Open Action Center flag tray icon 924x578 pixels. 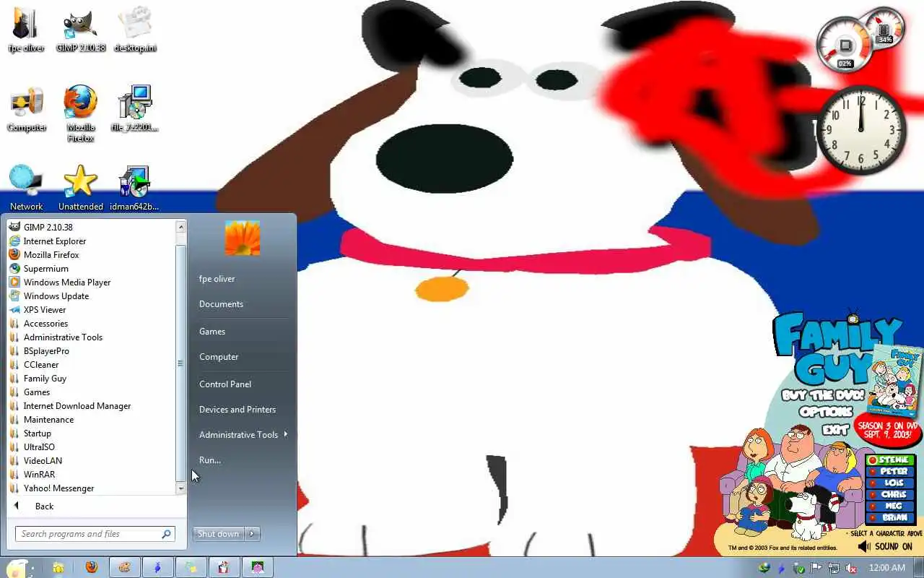tap(816, 568)
